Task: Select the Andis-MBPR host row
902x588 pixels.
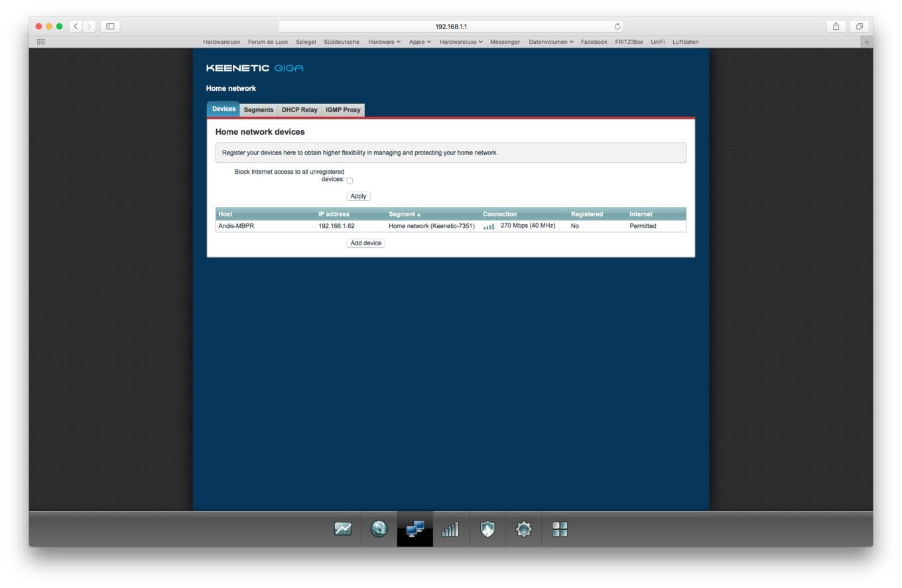Action: (x=451, y=226)
